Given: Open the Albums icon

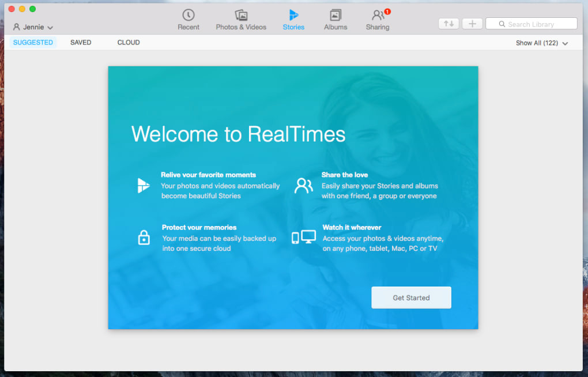Looking at the screenshot, I should (336, 15).
